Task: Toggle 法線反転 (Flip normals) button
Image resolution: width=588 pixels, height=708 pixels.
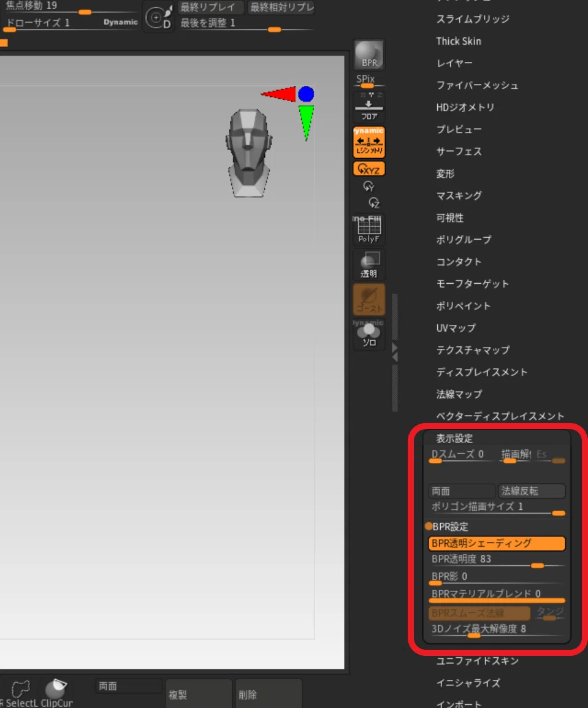Action: 532,491
